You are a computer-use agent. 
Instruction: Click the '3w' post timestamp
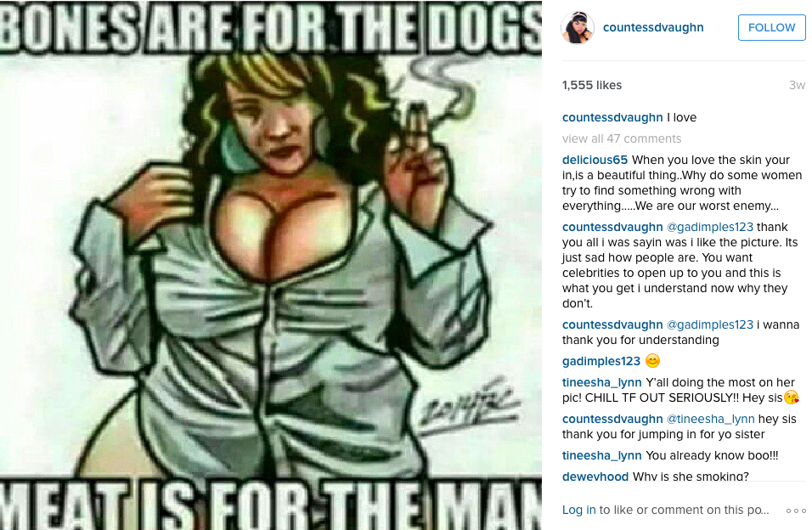[797, 86]
